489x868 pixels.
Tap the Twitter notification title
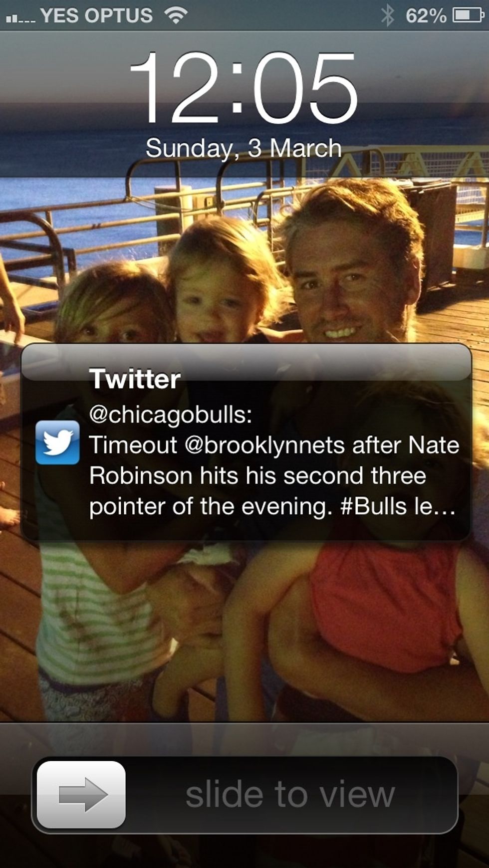(135, 379)
